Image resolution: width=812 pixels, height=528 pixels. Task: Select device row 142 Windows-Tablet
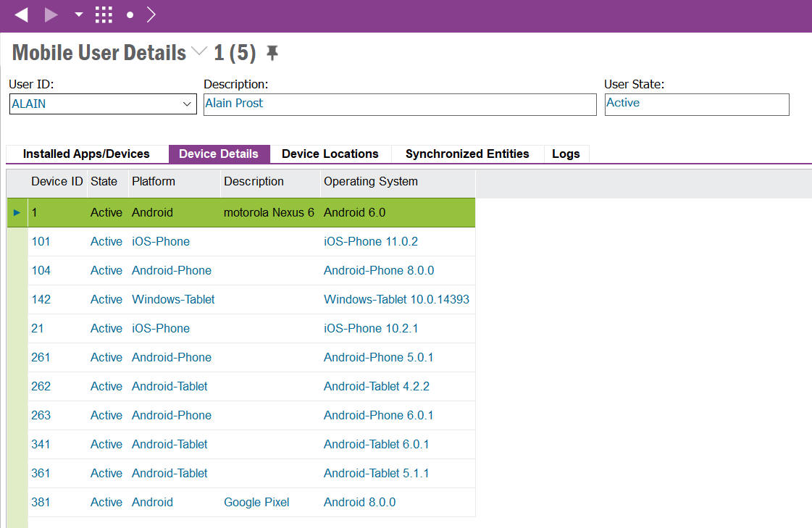[173, 299]
